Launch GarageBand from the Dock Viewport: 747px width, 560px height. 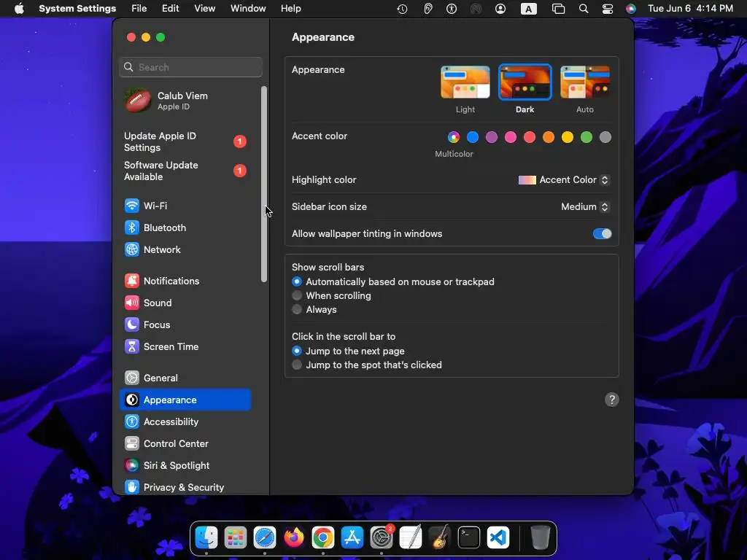[440, 537]
